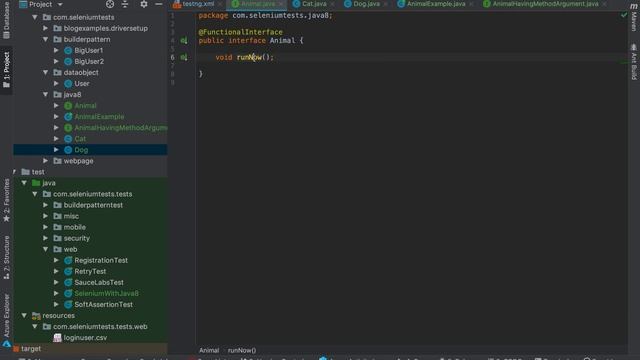Select the resources folder
Viewport: 640px width, 360px height.
pos(58,316)
